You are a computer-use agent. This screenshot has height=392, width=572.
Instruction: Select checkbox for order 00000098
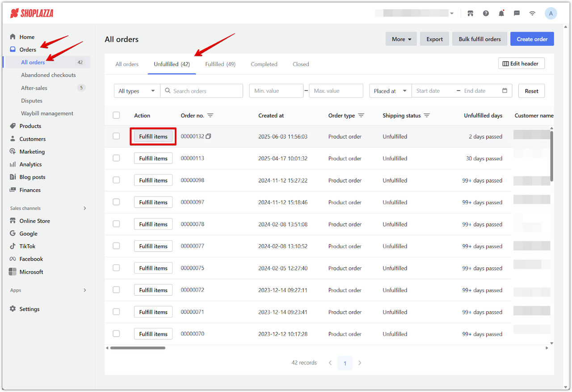pyautogui.click(x=116, y=180)
